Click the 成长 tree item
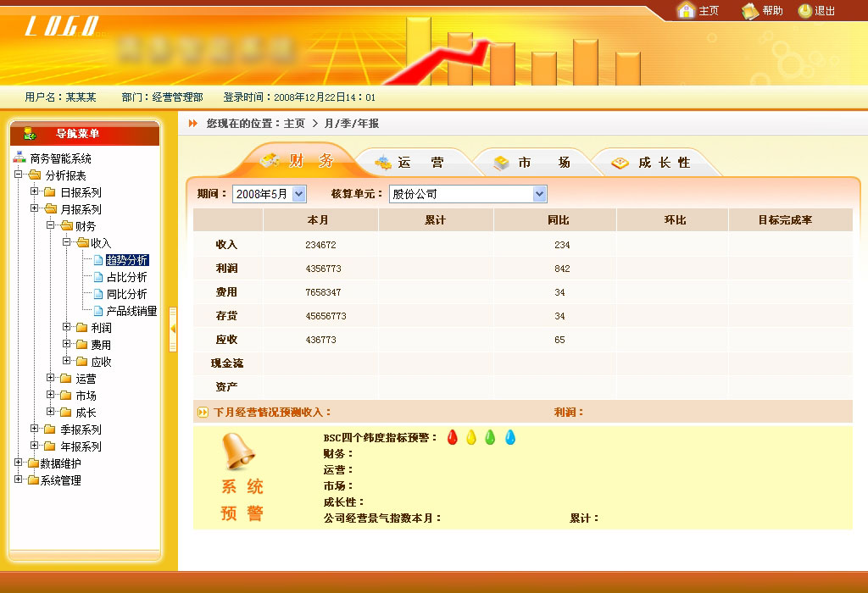Screen dimensions: 868x593 coord(86,412)
